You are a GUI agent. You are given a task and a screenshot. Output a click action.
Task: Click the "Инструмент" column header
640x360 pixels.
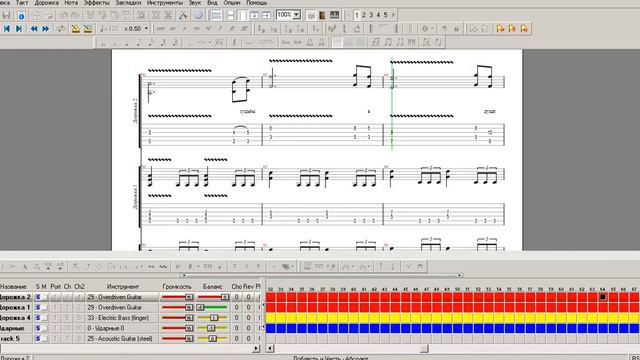pyautogui.click(x=122, y=287)
